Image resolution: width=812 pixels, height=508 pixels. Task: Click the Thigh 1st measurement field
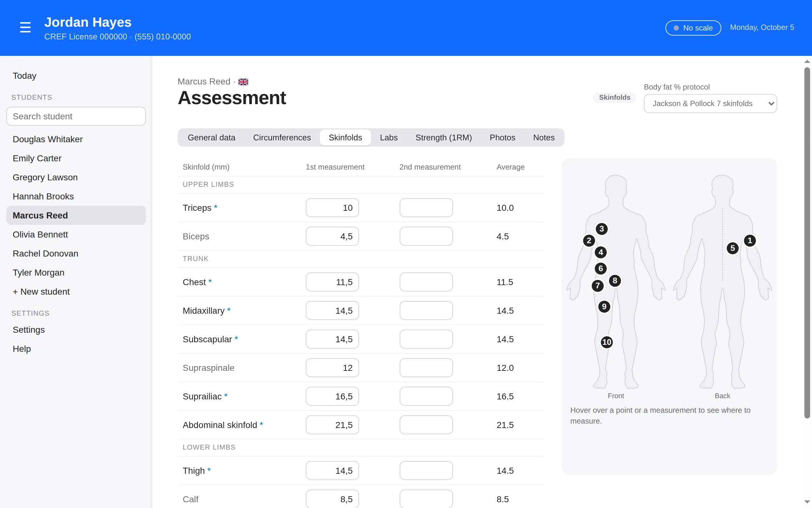pyautogui.click(x=332, y=470)
